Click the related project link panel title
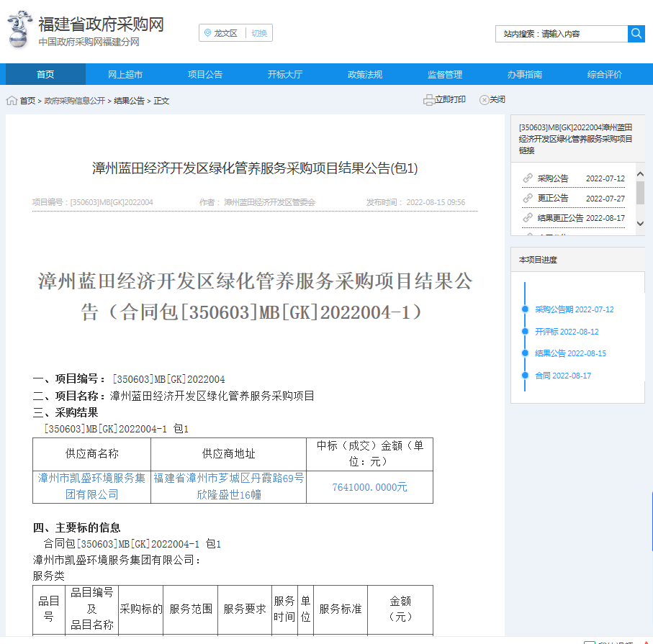Screen dimensions: 653x644 [575, 139]
